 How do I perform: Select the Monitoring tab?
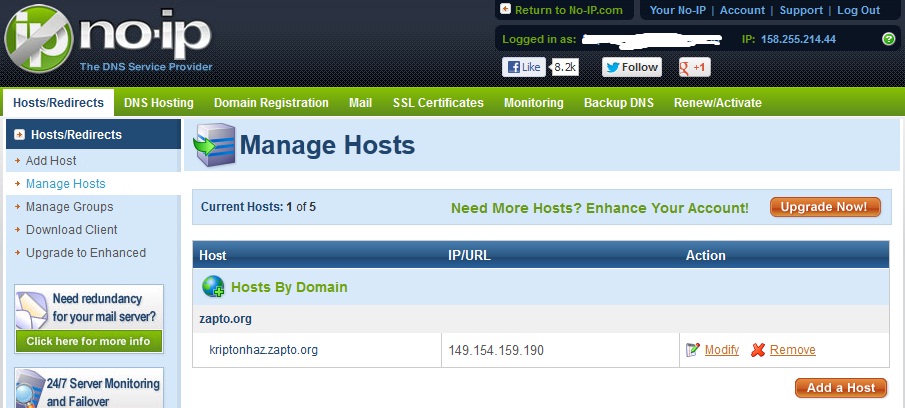[533, 103]
